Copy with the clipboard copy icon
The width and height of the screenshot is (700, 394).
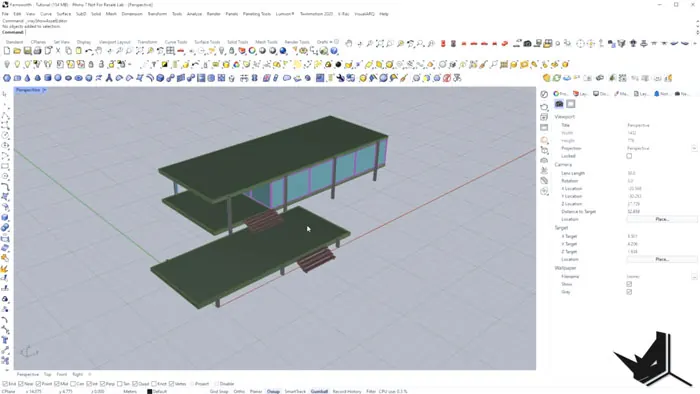(x=68, y=51)
